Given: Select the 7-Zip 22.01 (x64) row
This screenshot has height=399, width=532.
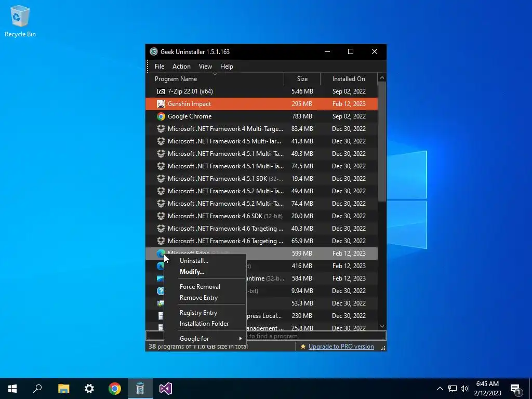Looking at the screenshot, I should pos(262,91).
